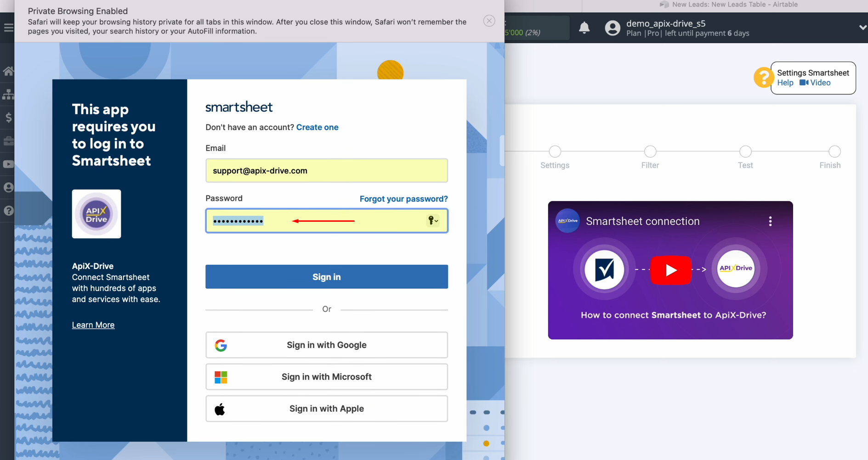Open the YouTube sidebar icon
Viewport: 868px width, 460px height.
8,164
